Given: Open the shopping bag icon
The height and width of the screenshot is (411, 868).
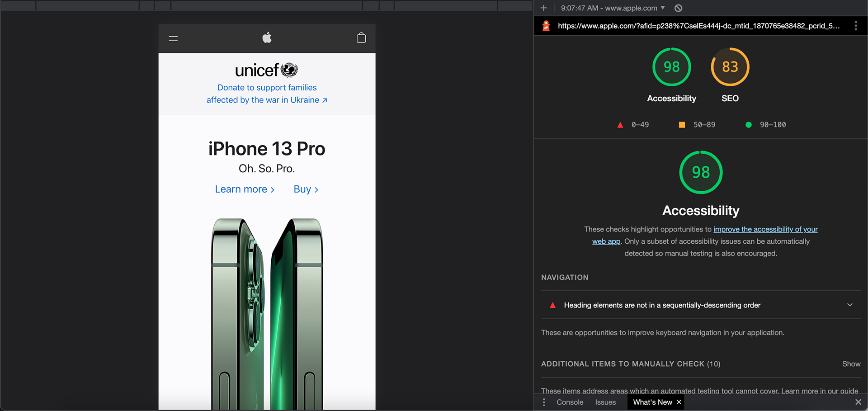Looking at the screenshot, I should click(361, 38).
